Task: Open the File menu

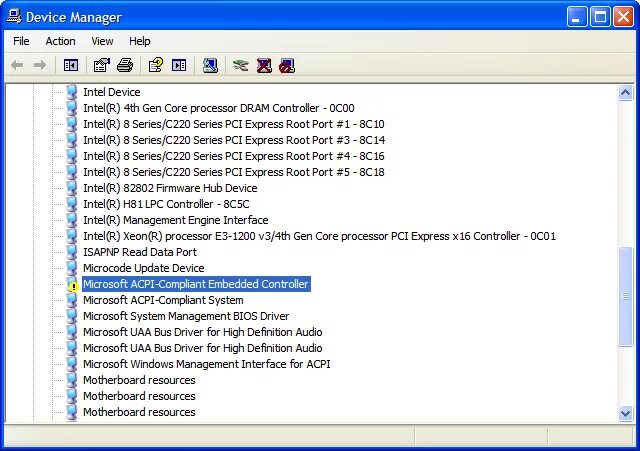Action: pyautogui.click(x=21, y=41)
